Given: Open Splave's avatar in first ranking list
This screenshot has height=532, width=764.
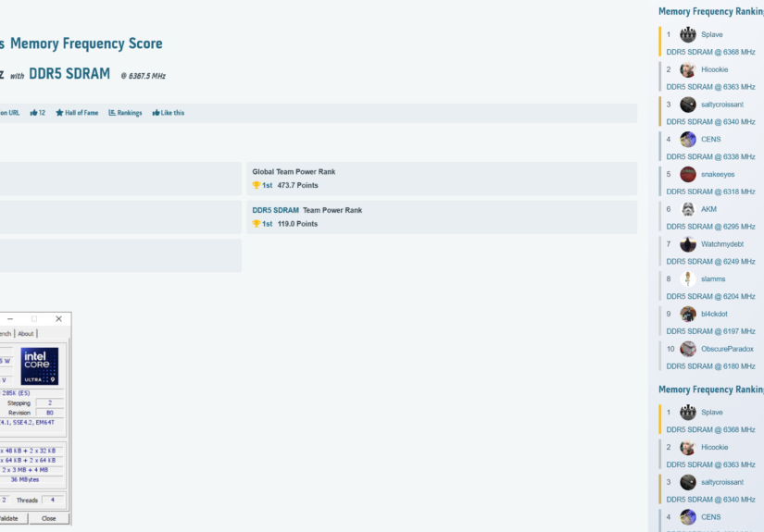Looking at the screenshot, I should 688,35.
